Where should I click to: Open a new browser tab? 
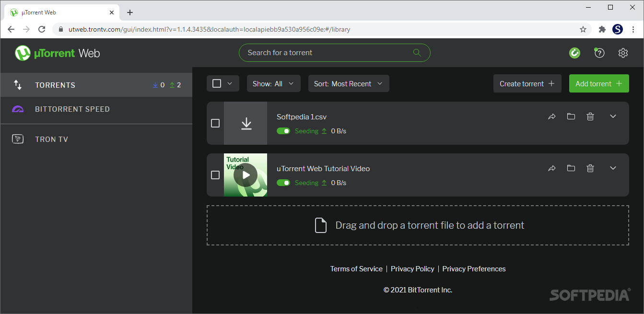pyautogui.click(x=130, y=12)
